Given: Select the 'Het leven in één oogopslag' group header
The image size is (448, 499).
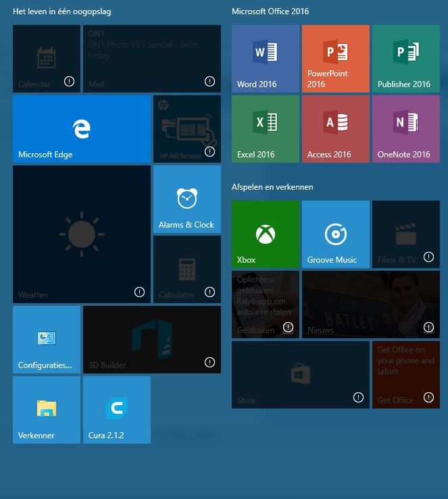Looking at the screenshot, I should point(61,11).
